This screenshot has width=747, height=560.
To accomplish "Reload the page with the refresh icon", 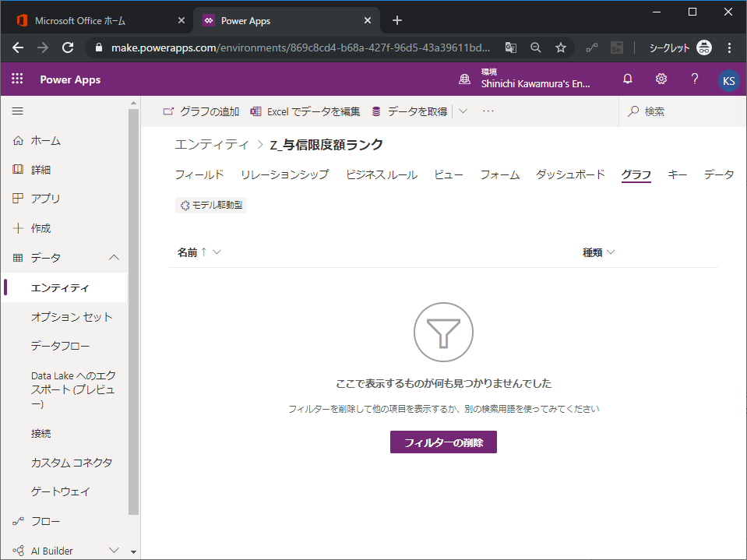I will tap(68, 48).
